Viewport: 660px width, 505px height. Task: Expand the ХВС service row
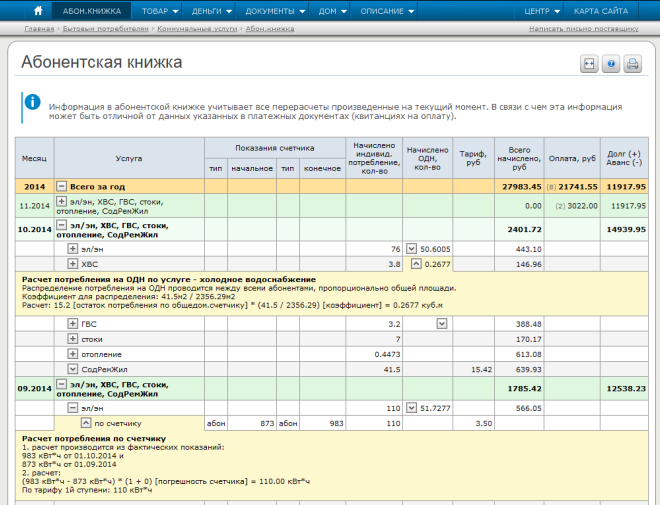73,264
